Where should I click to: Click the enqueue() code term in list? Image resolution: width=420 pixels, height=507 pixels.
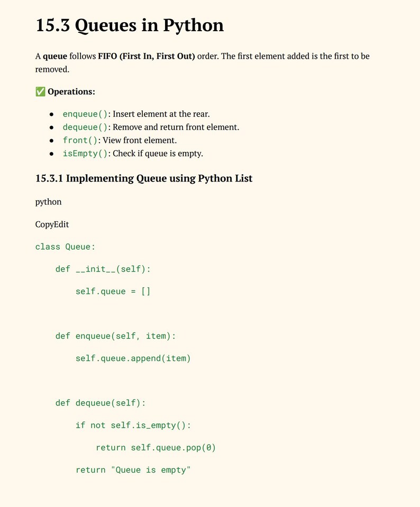tap(85, 114)
